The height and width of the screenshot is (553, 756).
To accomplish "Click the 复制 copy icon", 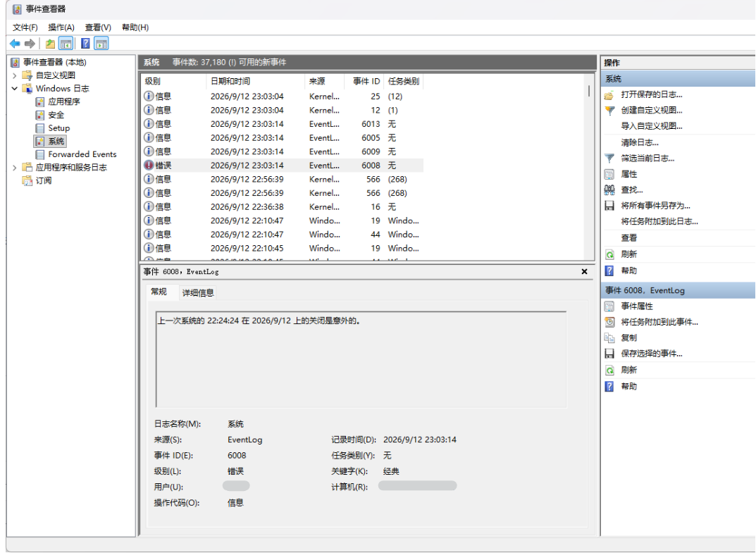I will click(609, 338).
